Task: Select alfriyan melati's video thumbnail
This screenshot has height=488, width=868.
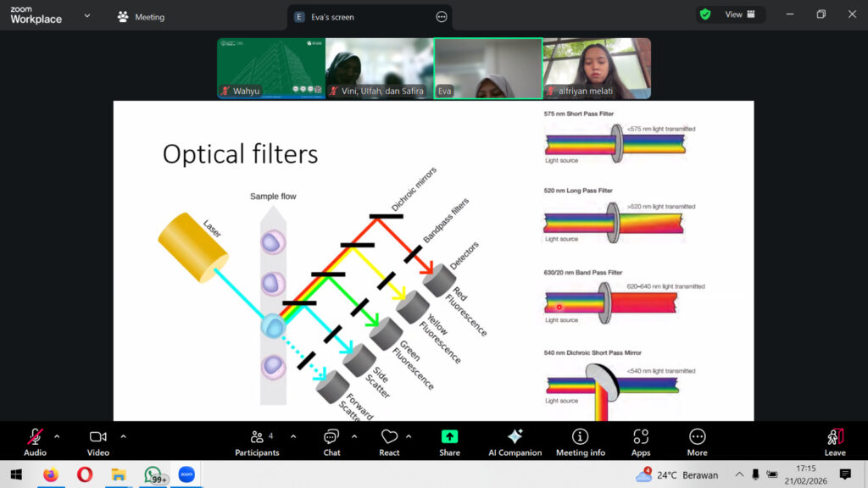Action: 597,69
